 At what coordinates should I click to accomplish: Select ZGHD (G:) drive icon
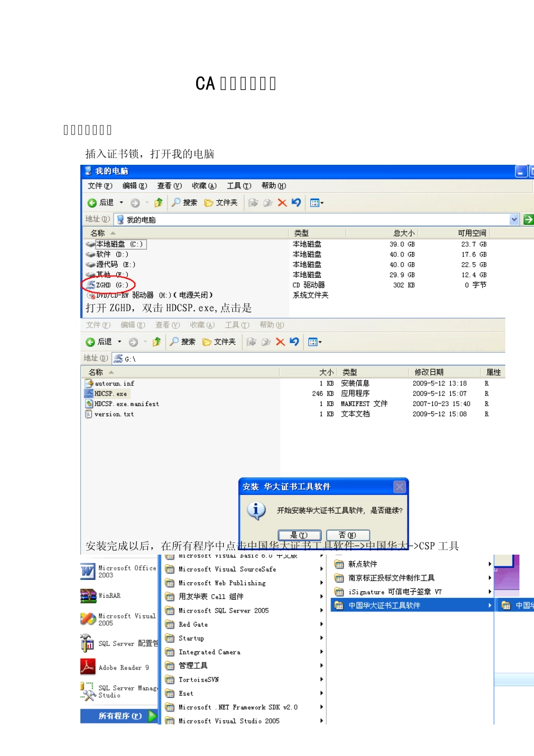click(90, 285)
